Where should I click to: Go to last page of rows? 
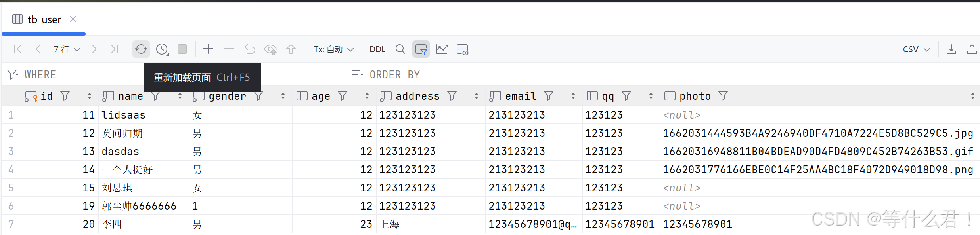pos(115,49)
